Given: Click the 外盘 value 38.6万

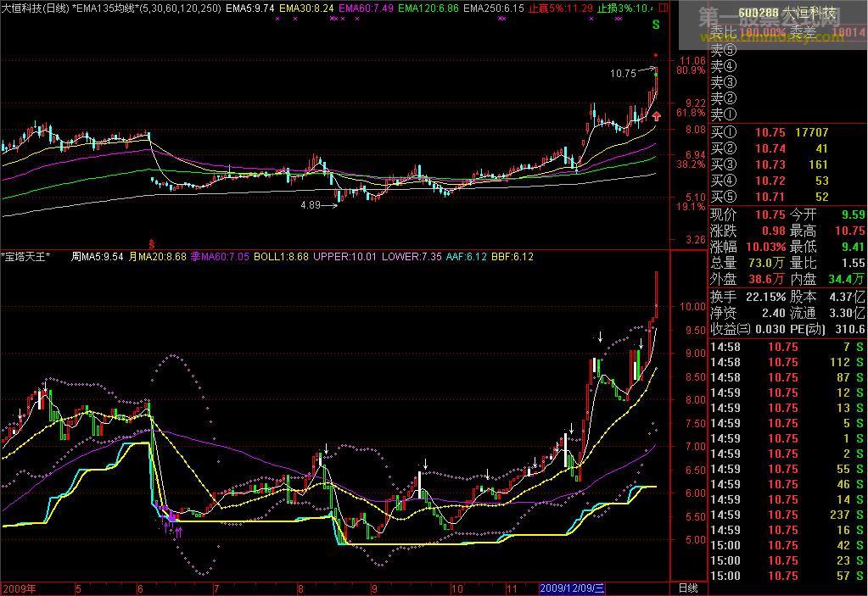Looking at the screenshot, I should [766, 279].
